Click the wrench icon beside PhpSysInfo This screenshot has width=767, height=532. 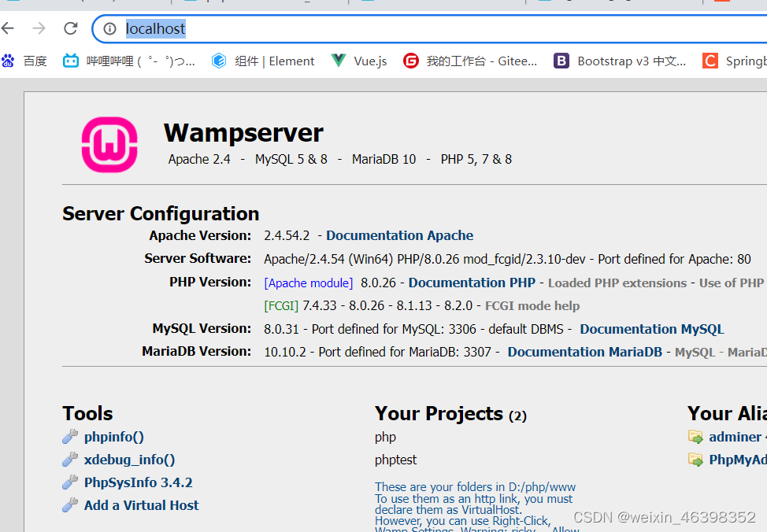70,482
